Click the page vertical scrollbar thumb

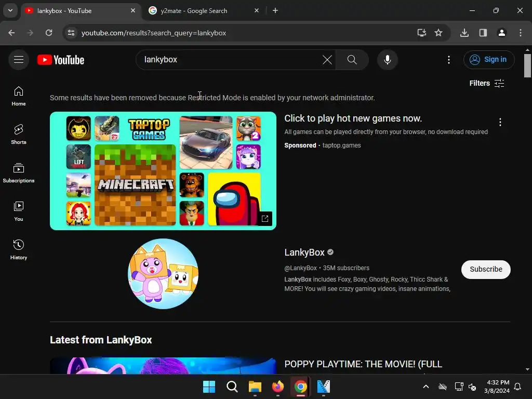(x=527, y=65)
